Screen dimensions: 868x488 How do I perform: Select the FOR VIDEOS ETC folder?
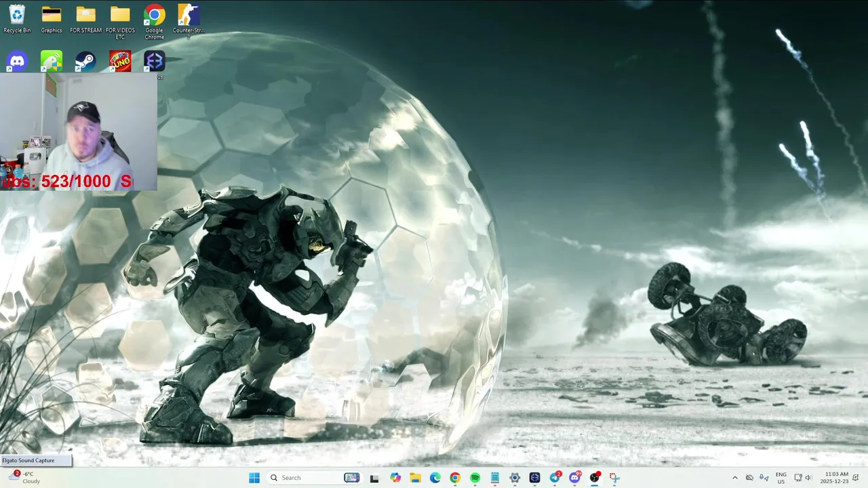120,22
